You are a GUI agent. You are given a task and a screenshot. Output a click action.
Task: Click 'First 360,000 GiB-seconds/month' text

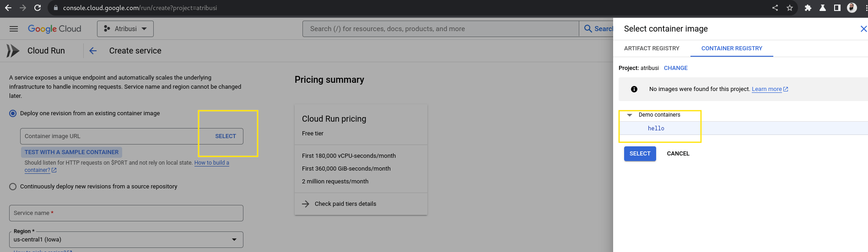346,169
